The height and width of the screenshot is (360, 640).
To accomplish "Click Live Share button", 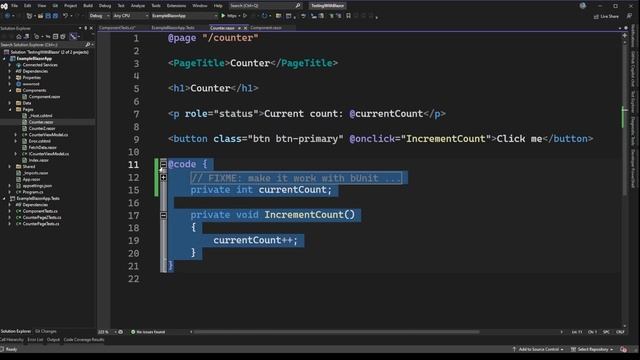I will (606, 16).
